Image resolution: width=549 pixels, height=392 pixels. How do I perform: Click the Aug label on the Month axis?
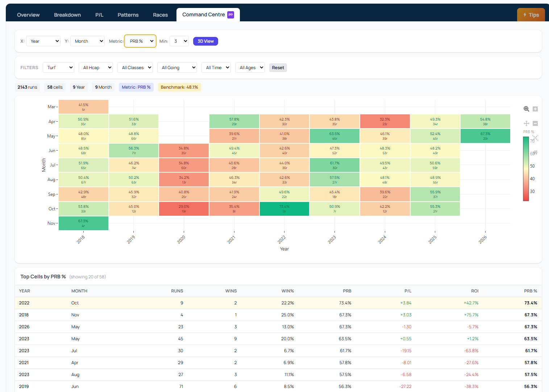tap(51, 180)
